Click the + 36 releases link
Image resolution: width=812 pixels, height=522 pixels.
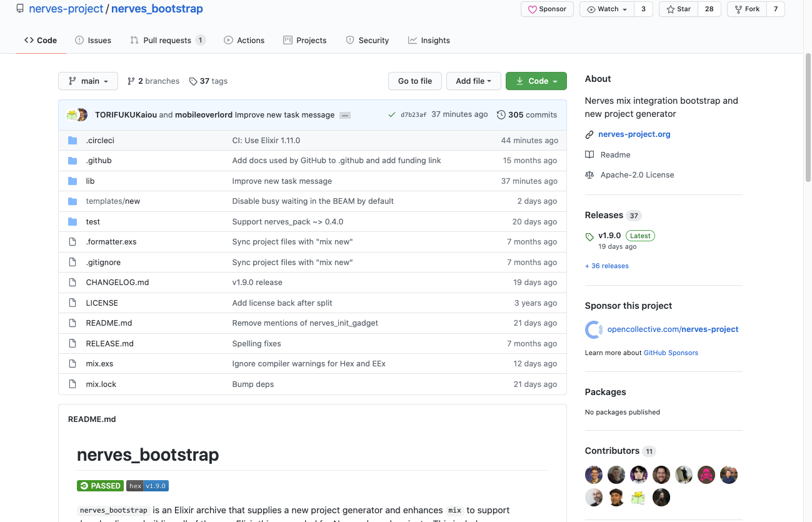607,266
